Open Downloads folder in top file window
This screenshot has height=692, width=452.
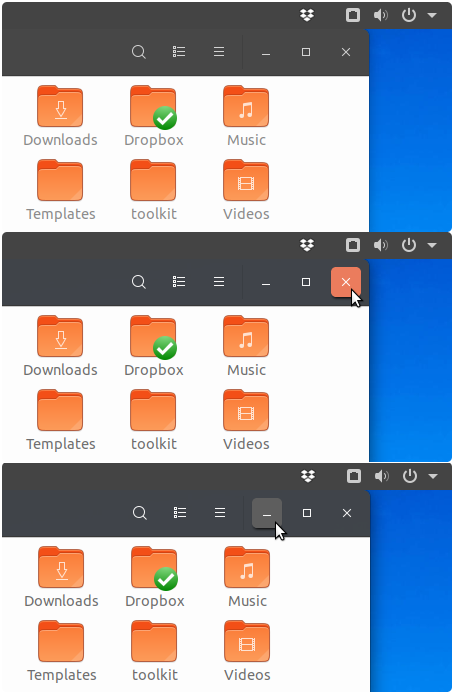point(60,107)
